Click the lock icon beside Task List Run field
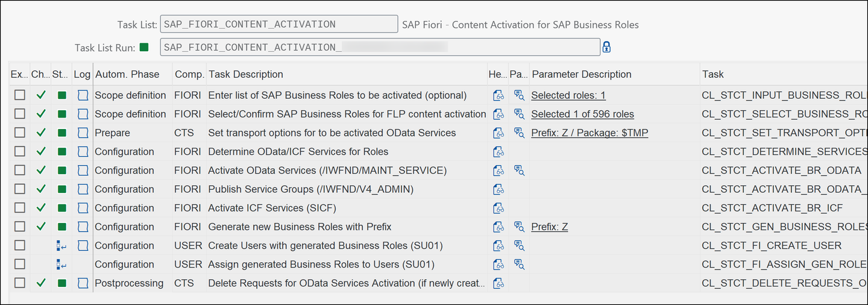The width and height of the screenshot is (868, 305). coord(606,47)
